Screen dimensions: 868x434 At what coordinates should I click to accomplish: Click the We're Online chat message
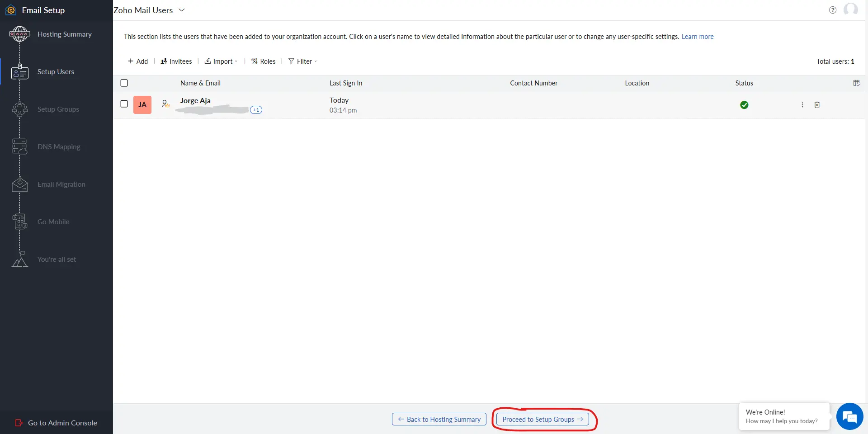click(x=784, y=416)
